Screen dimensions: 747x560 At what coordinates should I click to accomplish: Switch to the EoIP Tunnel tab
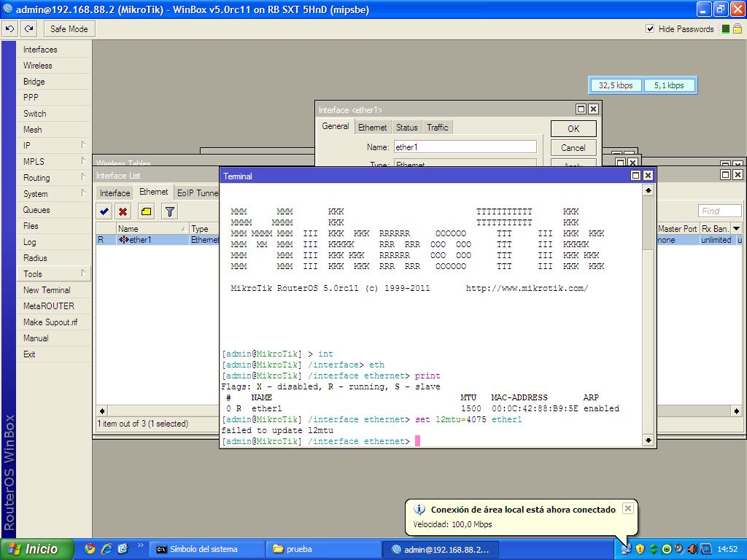[x=197, y=192]
